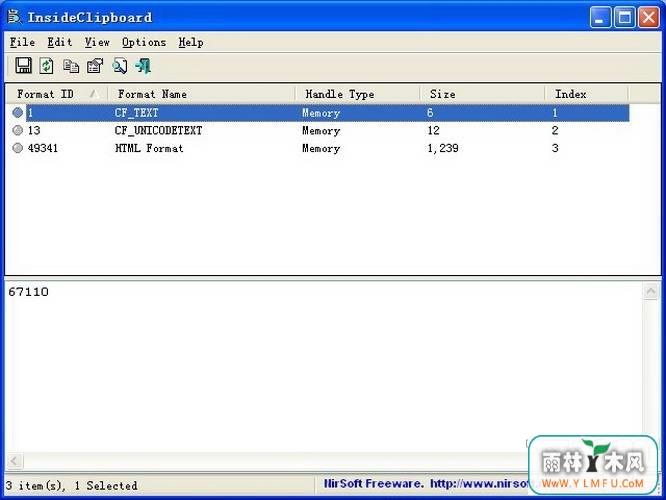Open the File menu
This screenshot has width=666, height=500.
pyautogui.click(x=22, y=42)
